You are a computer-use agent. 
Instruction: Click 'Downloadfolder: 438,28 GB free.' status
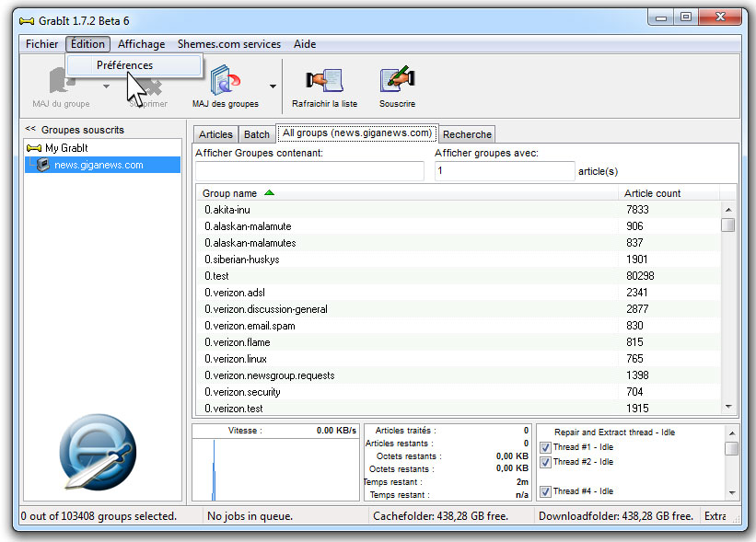pyautogui.click(x=616, y=516)
